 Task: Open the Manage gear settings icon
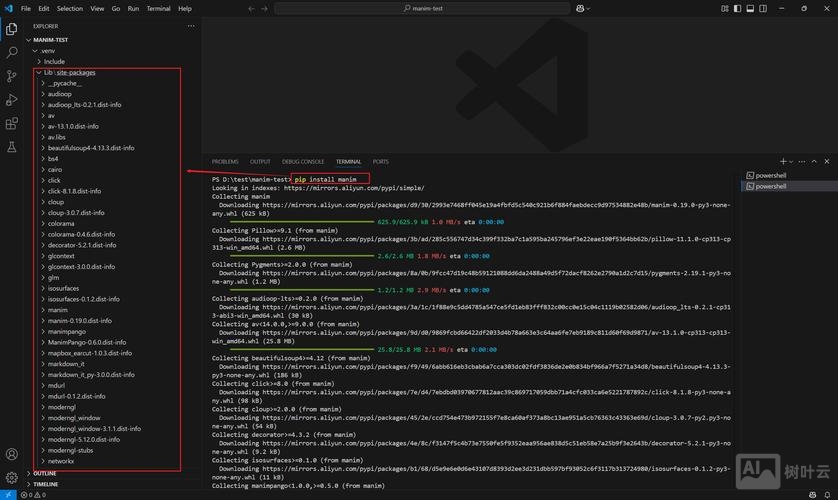click(x=12, y=478)
